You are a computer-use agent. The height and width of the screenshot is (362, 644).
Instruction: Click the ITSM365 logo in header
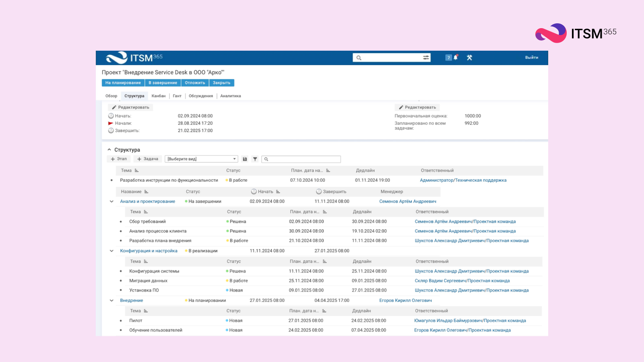tap(134, 58)
